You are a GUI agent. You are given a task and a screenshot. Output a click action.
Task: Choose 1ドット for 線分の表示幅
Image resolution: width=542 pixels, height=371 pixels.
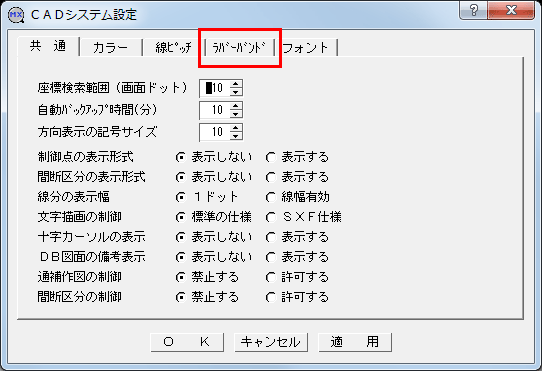pyautogui.click(x=207, y=197)
